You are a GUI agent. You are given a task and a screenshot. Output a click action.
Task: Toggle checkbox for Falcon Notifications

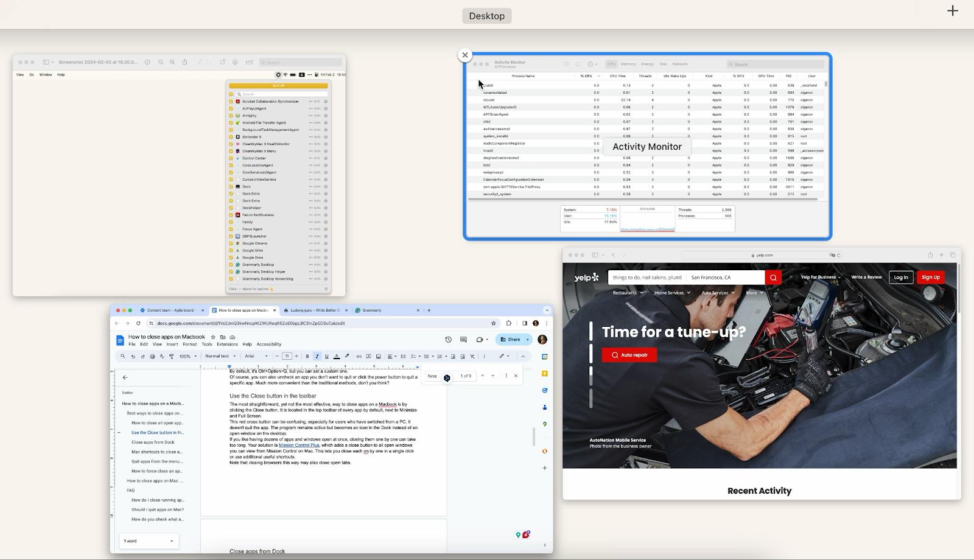(x=231, y=215)
